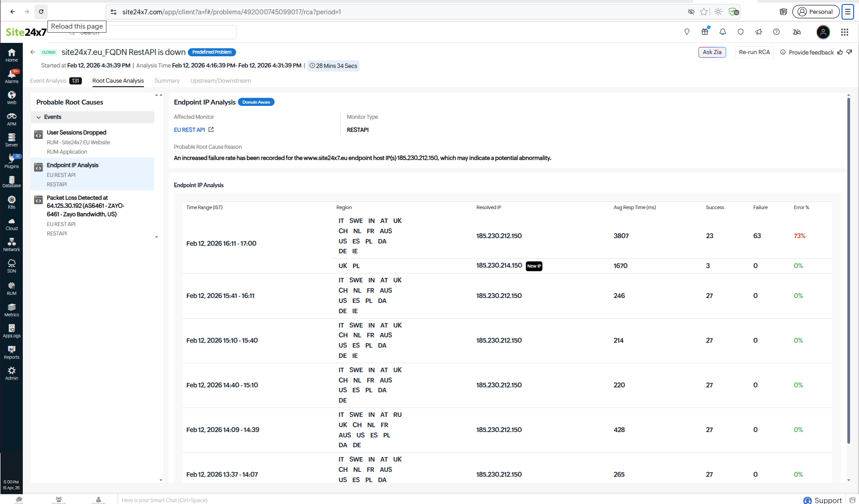Switch to Summary tab
Image resolution: width=859 pixels, height=504 pixels.
pos(167,81)
